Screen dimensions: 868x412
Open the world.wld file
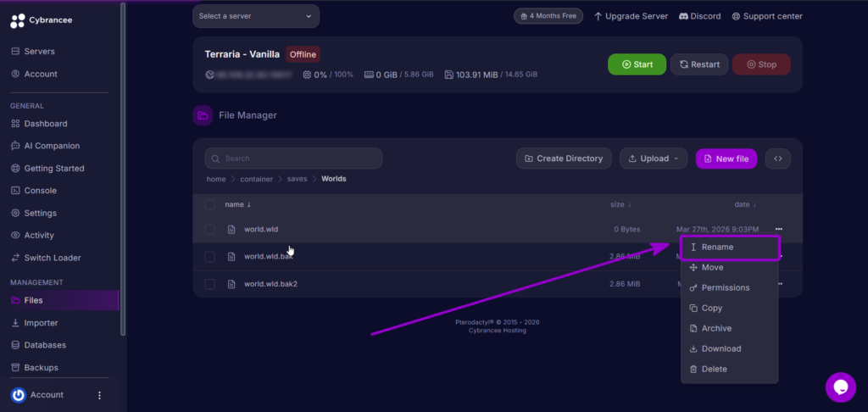[x=261, y=229]
